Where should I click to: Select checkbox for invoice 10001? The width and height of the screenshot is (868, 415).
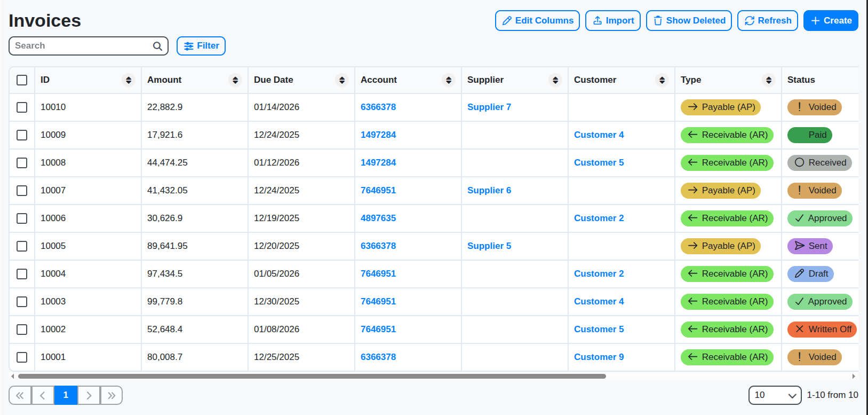22,357
